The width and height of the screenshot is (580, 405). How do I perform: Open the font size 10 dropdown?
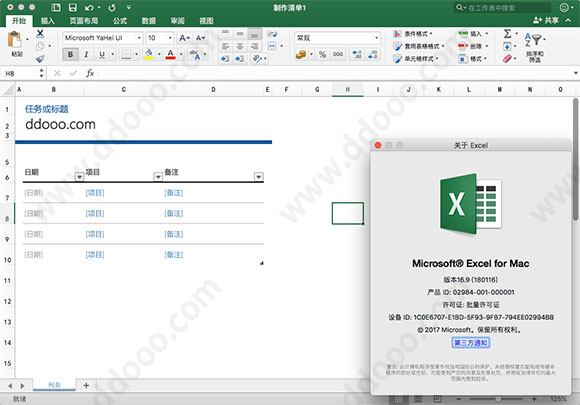click(x=170, y=38)
